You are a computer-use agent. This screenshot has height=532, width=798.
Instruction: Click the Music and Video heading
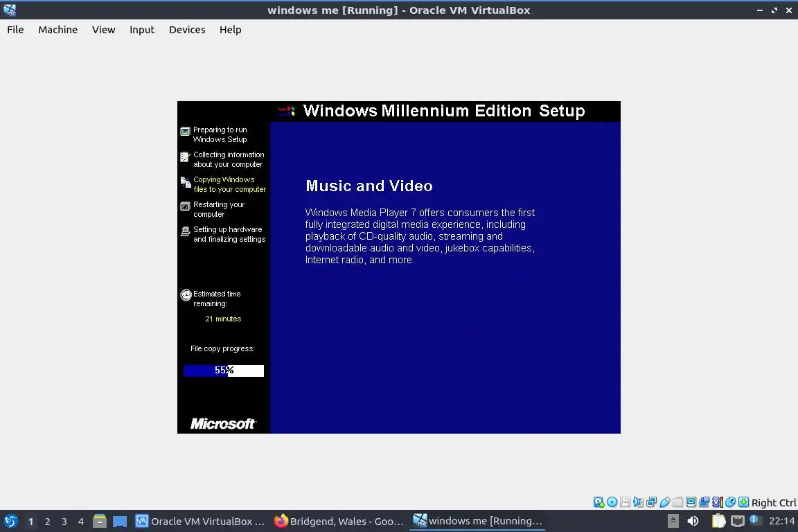tap(369, 186)
